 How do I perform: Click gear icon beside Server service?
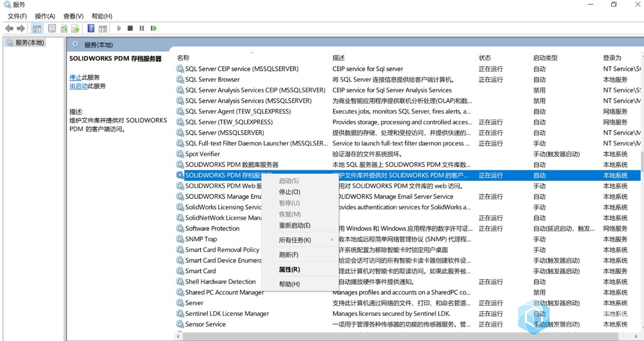(180, 303)
